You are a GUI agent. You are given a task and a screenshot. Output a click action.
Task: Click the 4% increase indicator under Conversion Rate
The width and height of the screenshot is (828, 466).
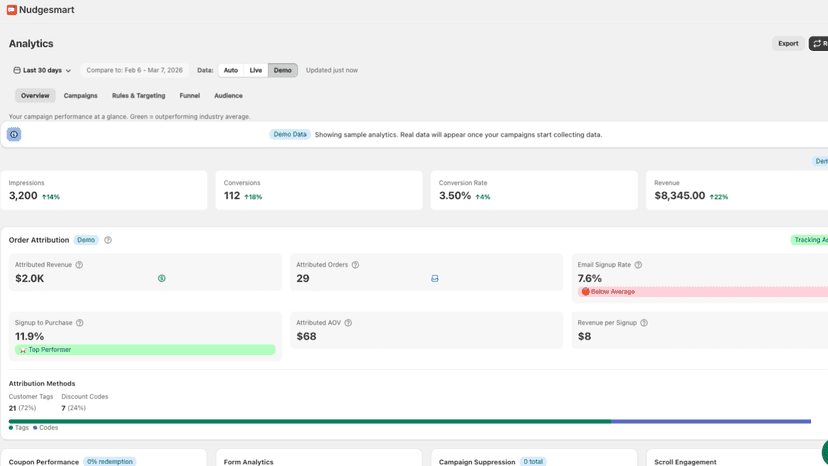coord(483,197)
